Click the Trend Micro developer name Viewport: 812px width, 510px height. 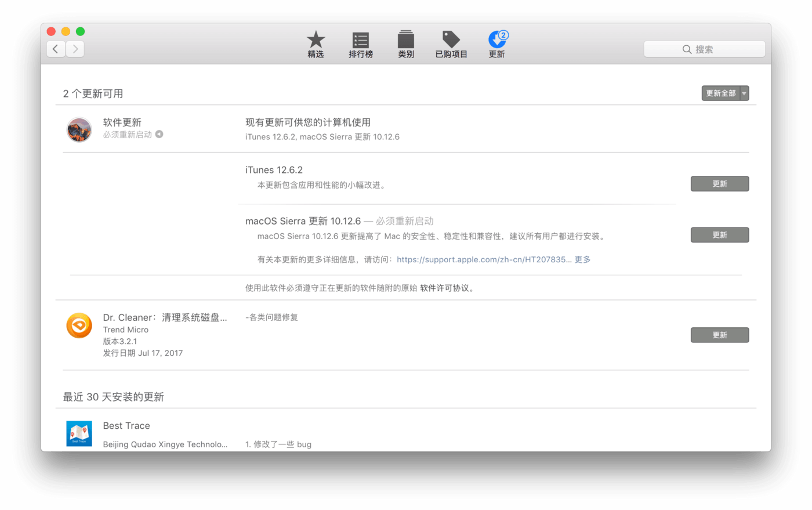[126, 330]
